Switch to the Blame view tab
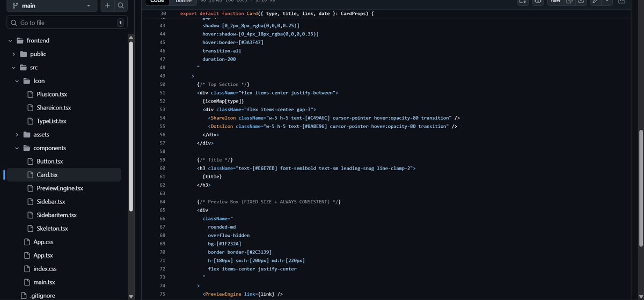The width and height of the screenshot is (644, 300). [x=184, y=2]
